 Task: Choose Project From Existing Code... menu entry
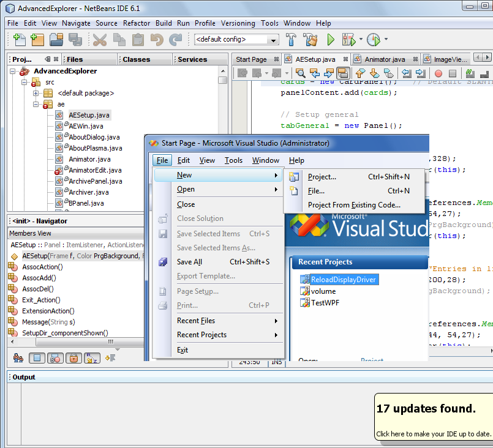pos(353,205)
